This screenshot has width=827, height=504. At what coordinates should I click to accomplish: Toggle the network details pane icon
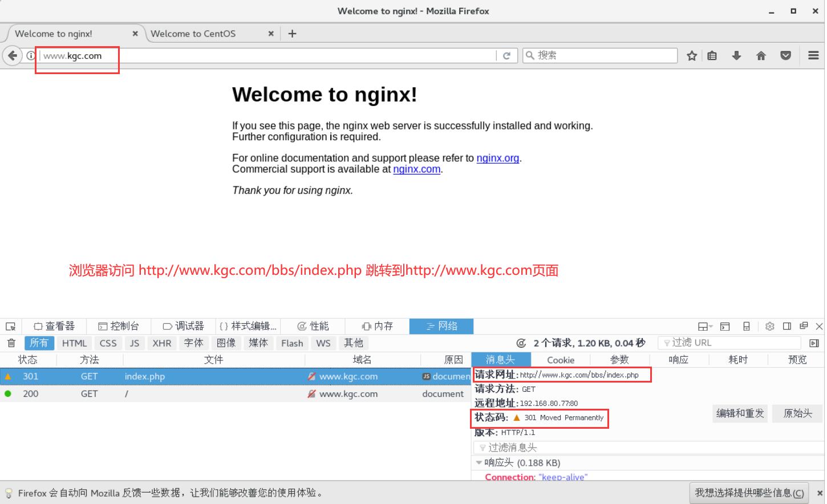(814, 343)
